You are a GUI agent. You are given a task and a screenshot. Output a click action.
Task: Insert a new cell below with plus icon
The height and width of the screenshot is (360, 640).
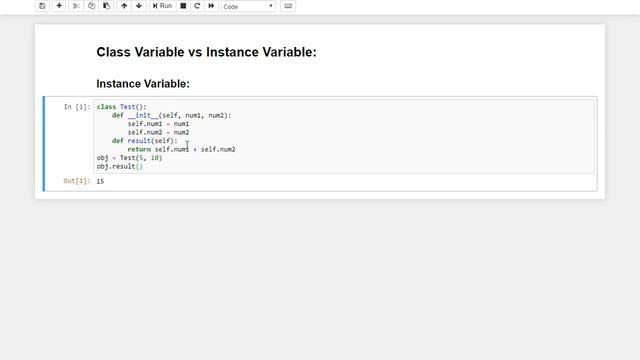click(59, 6)
